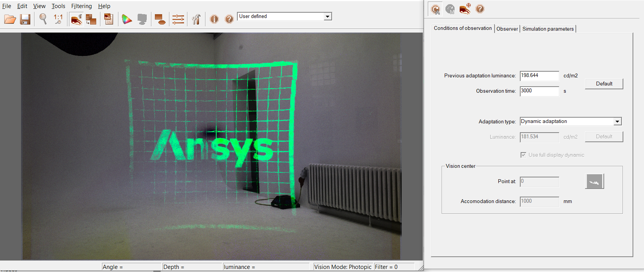644x272 pixels.
Task: Click the overlapping squares toolbar icon
Action: point(91,19)
